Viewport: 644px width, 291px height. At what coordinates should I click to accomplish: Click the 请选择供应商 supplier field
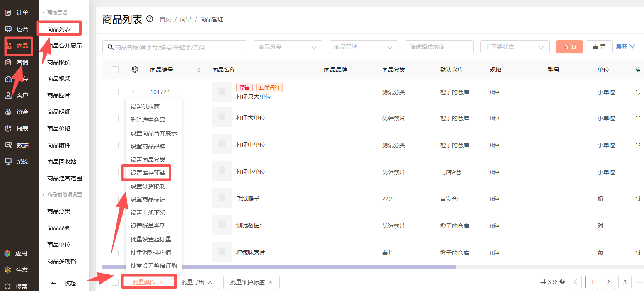click(439, 47)
